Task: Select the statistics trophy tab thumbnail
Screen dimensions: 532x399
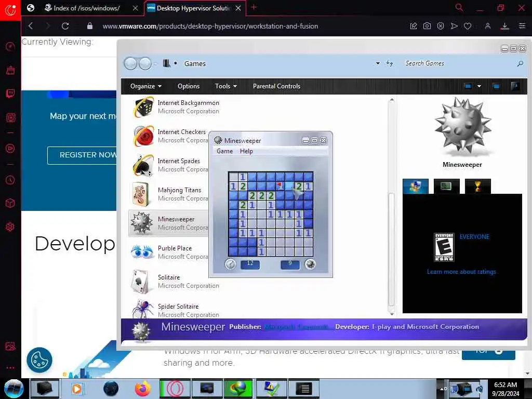Action: [478, 186]
